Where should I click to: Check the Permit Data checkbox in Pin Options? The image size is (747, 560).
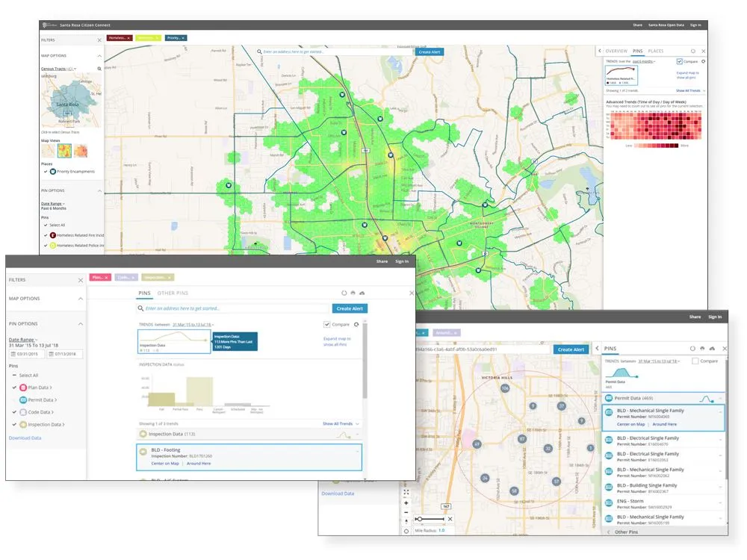click(14, 399)
